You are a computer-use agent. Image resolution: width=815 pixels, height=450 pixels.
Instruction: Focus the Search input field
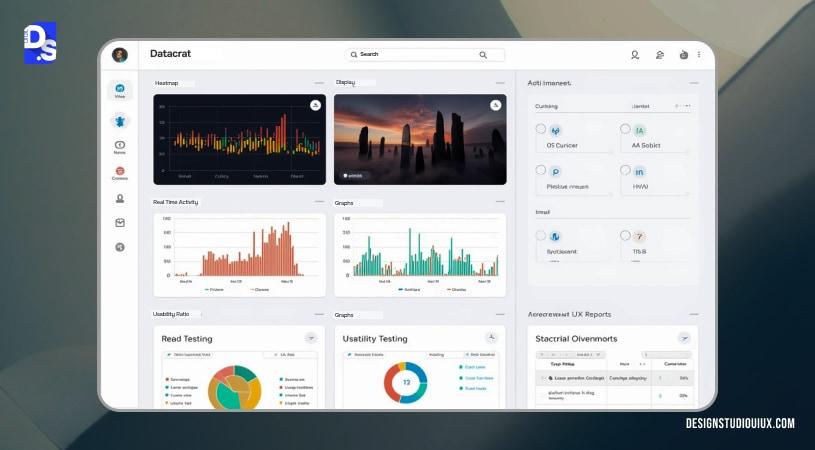tap(424, 55)
